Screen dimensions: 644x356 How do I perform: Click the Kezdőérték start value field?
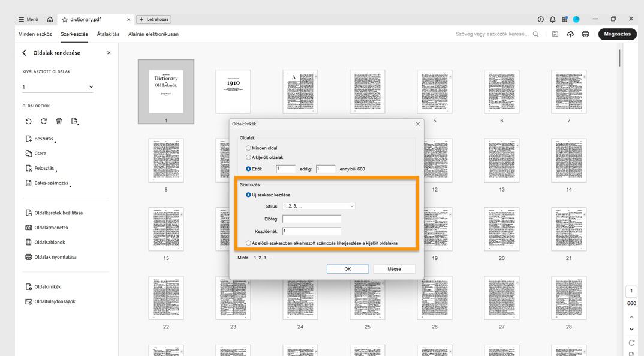click(311, 231)
